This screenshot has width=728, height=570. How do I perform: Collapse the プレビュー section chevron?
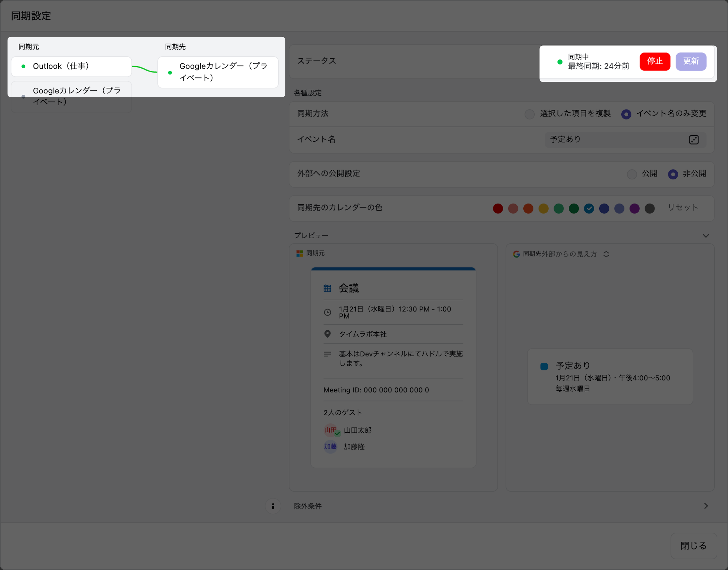[x=705, y=236]
